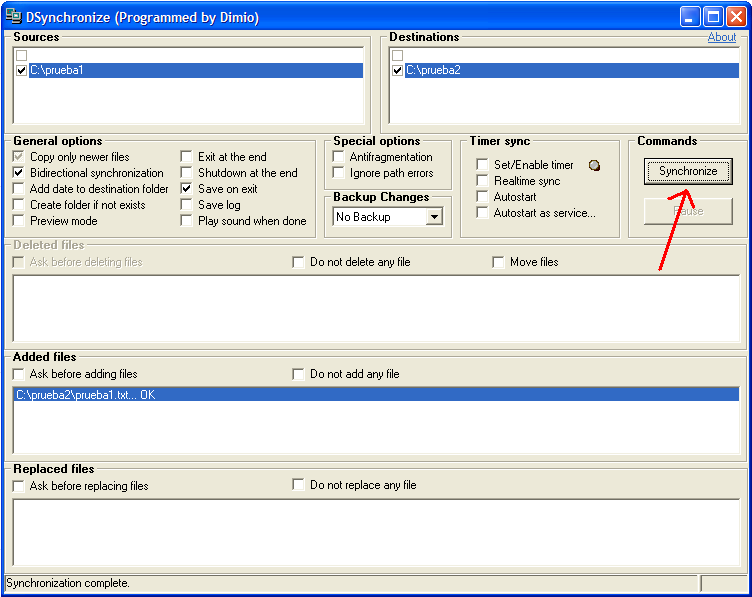The height and width of the screenshot is (597, 752).
Task: Click the Synchronize button
Action: (x=688, y=171)
